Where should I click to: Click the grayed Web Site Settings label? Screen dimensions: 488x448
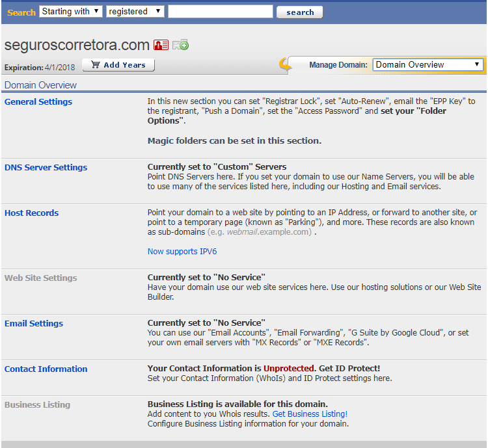pos(40,278)
